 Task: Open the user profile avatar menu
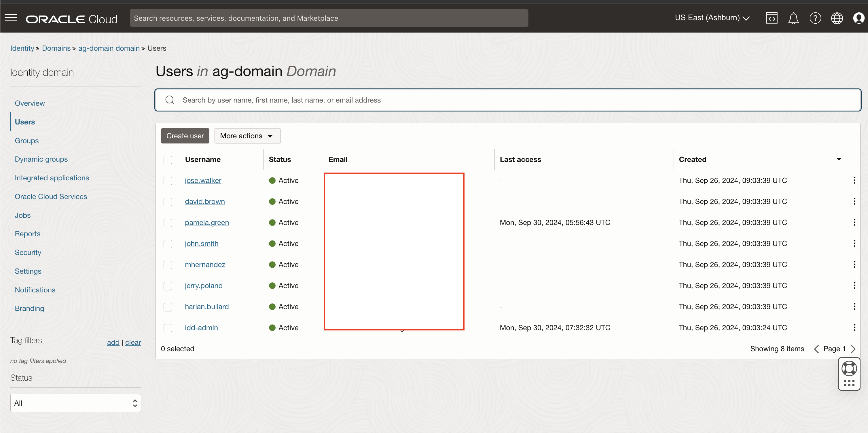pyautogui.click(x=858, y=18)
